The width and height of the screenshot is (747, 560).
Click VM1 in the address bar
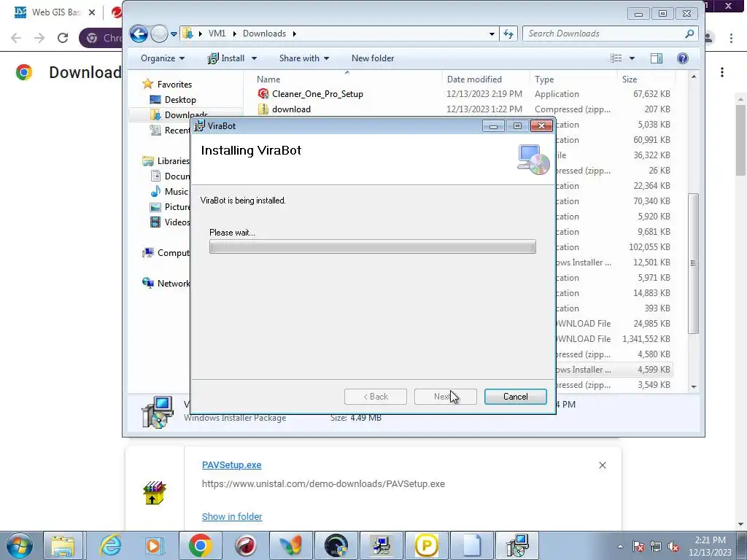217,34
